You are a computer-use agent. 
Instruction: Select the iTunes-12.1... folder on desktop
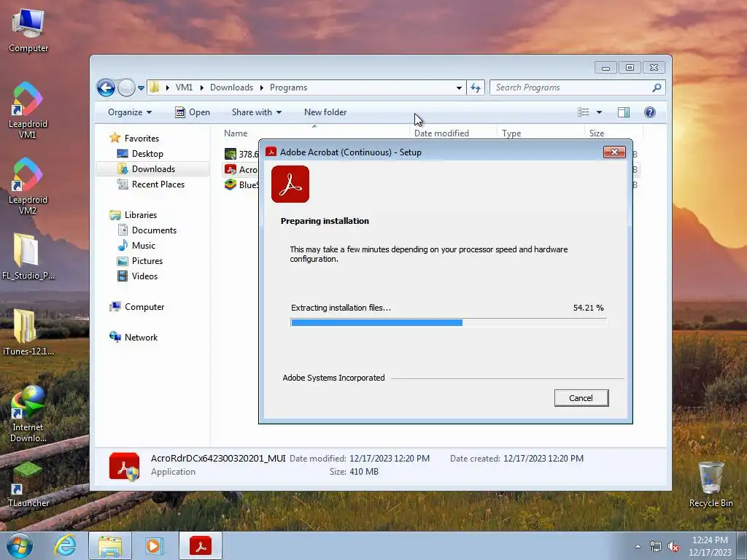coord(28,332)
